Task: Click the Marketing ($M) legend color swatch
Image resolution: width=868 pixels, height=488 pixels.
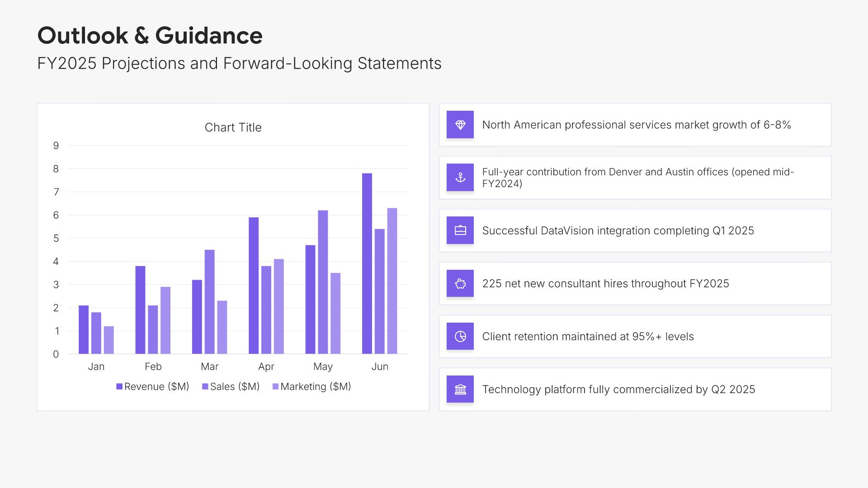Action: tap(275, 387)
